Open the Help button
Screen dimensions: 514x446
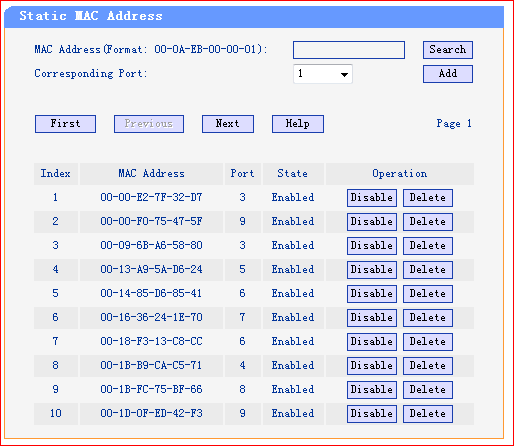[x=298, y=124]
